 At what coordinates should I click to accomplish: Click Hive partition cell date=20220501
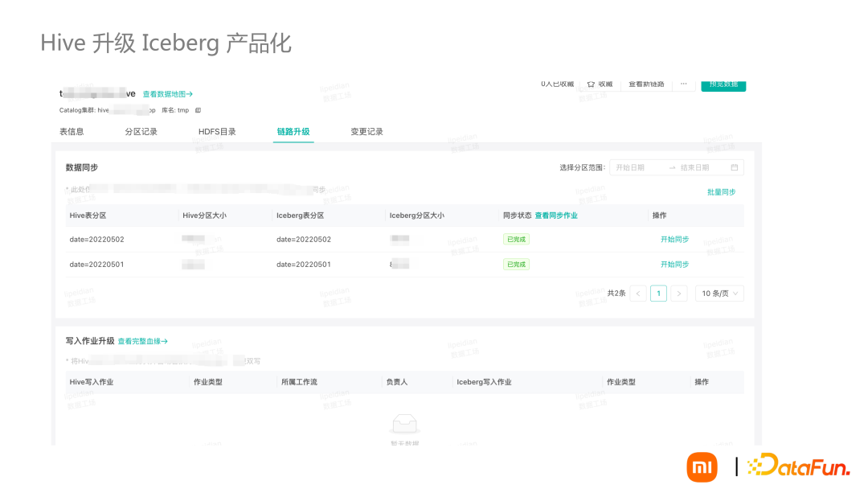[97, 264]
